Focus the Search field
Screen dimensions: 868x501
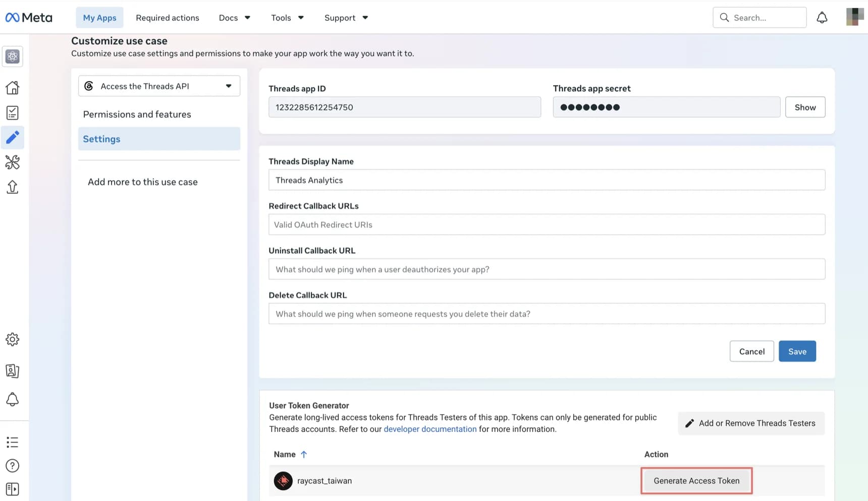coord(759,18)
